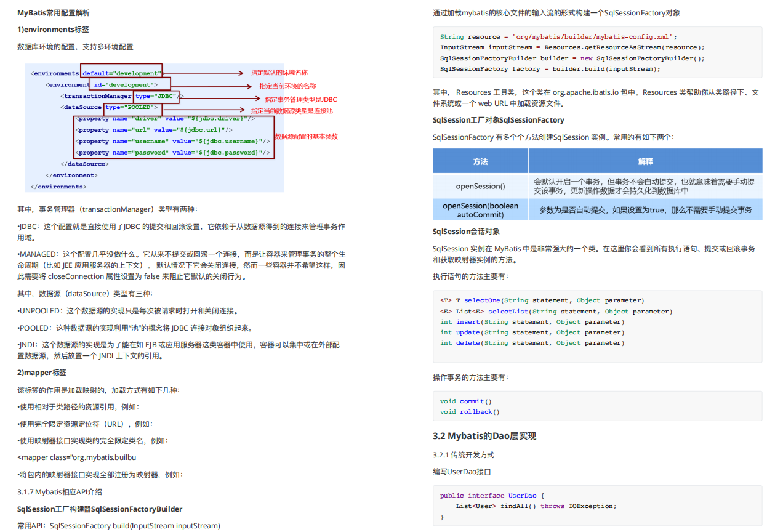
Task: Click the code line "void rollback()"
Action: [470, 412]
